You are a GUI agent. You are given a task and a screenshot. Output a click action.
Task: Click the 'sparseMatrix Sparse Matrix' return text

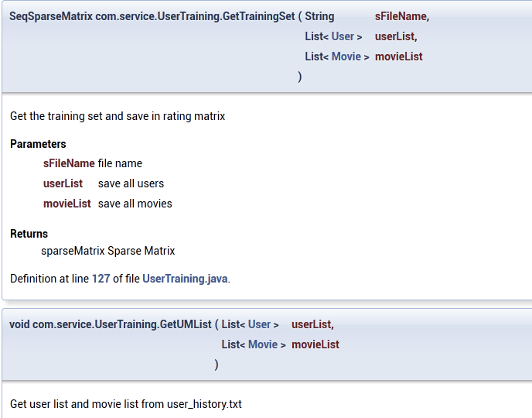(x=107, y=251)
